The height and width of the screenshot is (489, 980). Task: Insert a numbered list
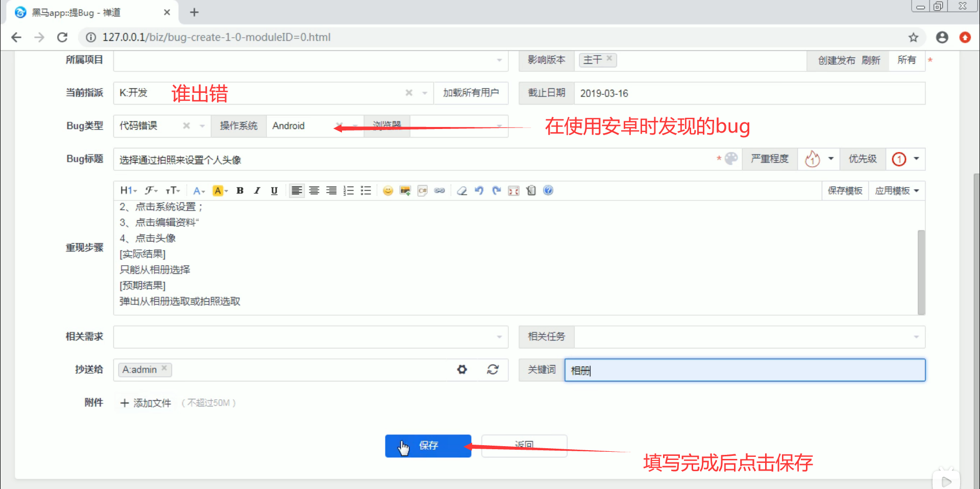349,191
